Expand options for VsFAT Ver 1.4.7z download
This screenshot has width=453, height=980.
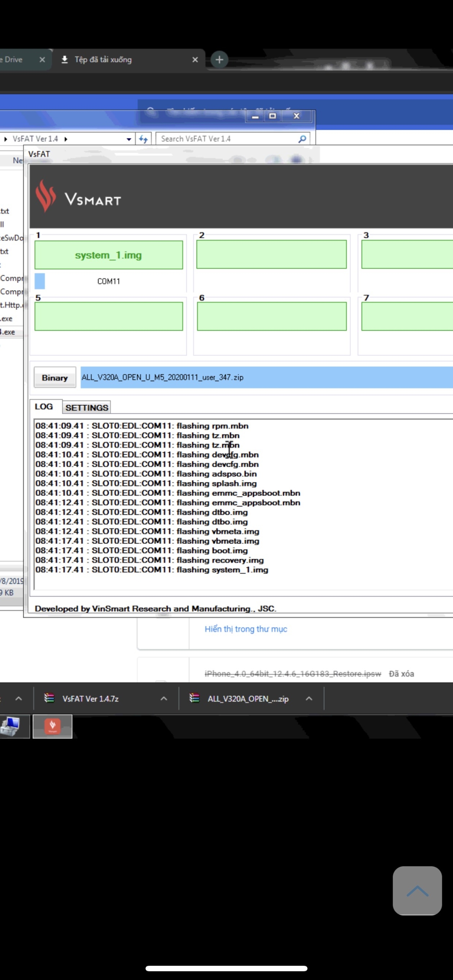(164, 699)
